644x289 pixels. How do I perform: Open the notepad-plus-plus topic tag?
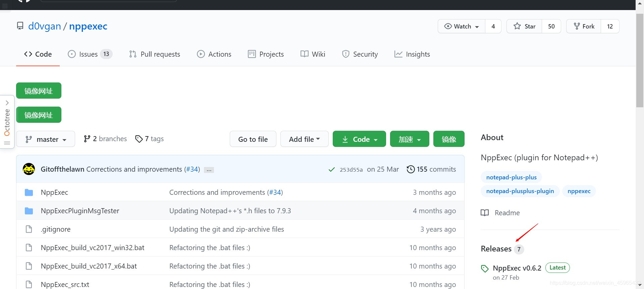point(511,177)
